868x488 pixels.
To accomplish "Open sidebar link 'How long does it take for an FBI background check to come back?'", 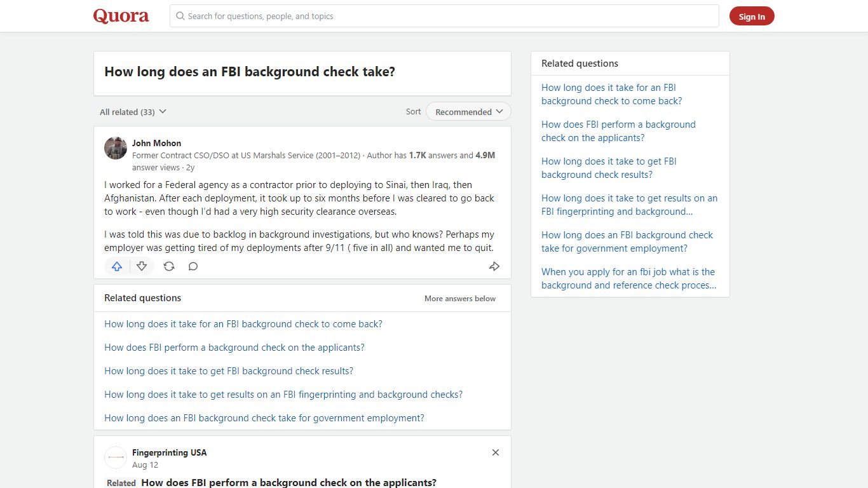I will [611, 94].
